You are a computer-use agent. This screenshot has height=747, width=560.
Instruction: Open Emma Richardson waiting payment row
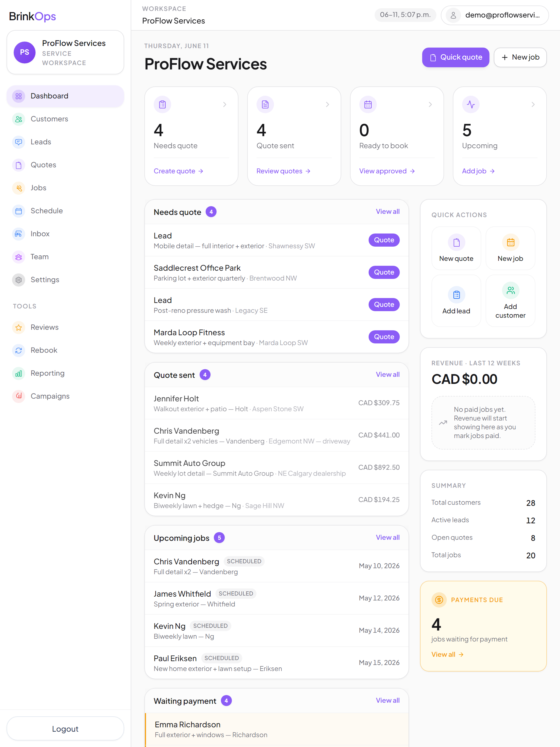coord(277,729)
